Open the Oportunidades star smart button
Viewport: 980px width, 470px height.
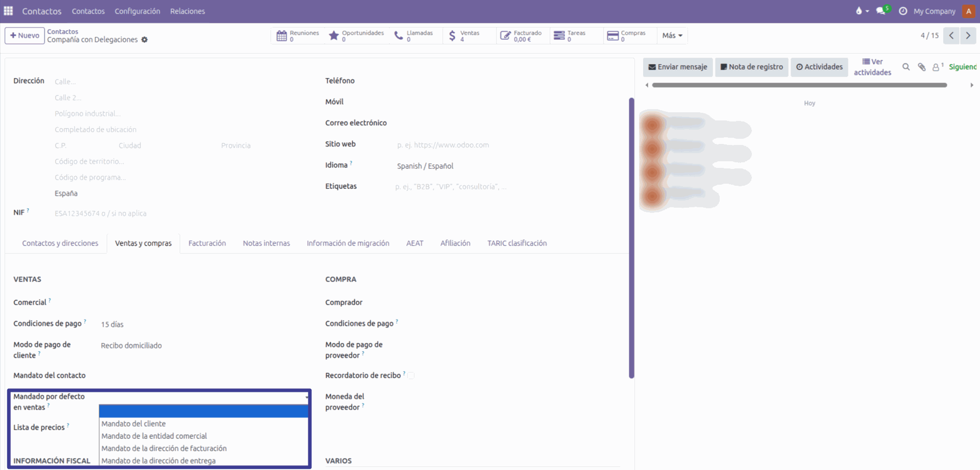(356, 36)
